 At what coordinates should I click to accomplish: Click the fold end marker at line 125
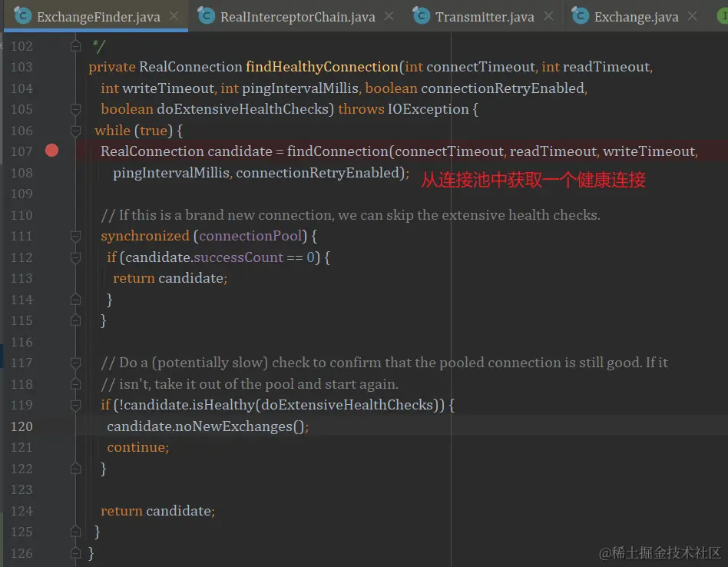point(75,532)
